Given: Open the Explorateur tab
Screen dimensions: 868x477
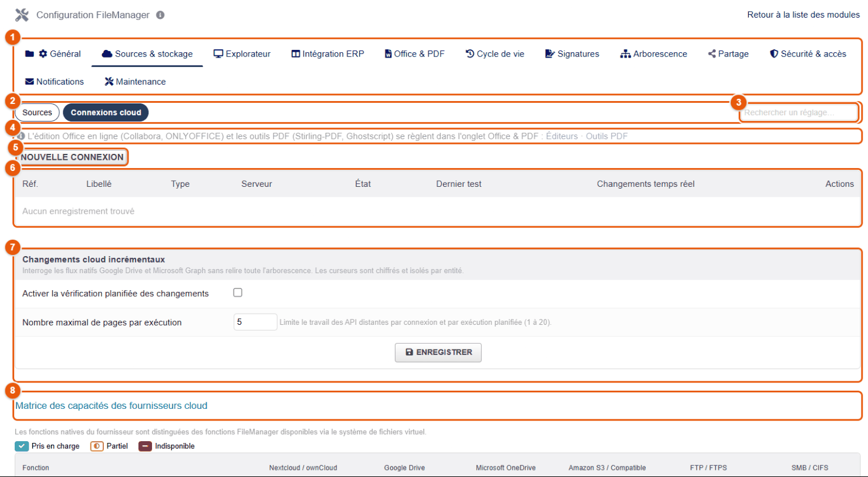Looking at the screenshot, I should [242, 54].
